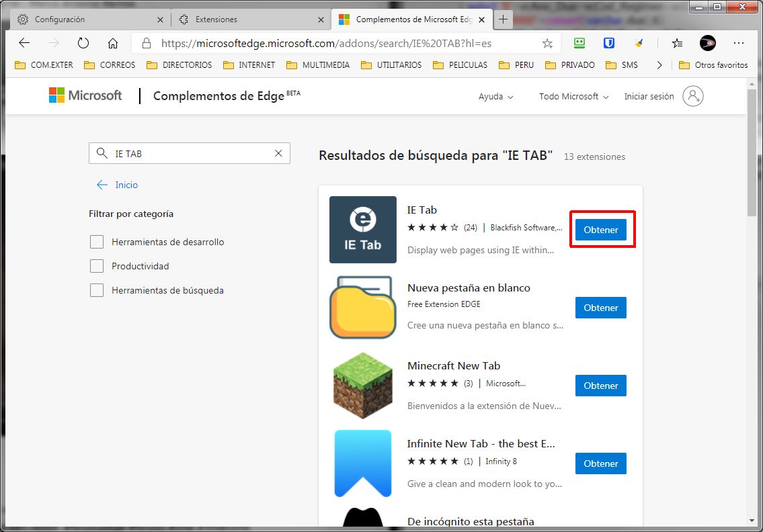Open the MULTIMEDIA favorites folder
Viewport: 763px width, 532px height.
click(x=318, y=65)
